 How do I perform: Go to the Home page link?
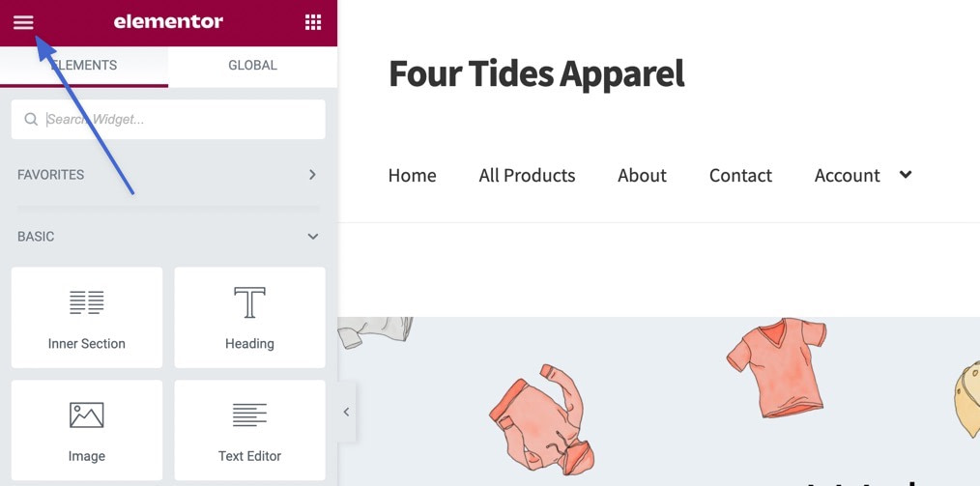click(x=412, y=176)
